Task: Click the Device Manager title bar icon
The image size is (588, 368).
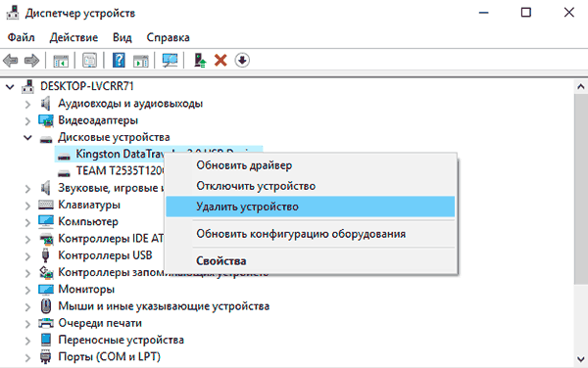Action: click(x=13, y=13)
